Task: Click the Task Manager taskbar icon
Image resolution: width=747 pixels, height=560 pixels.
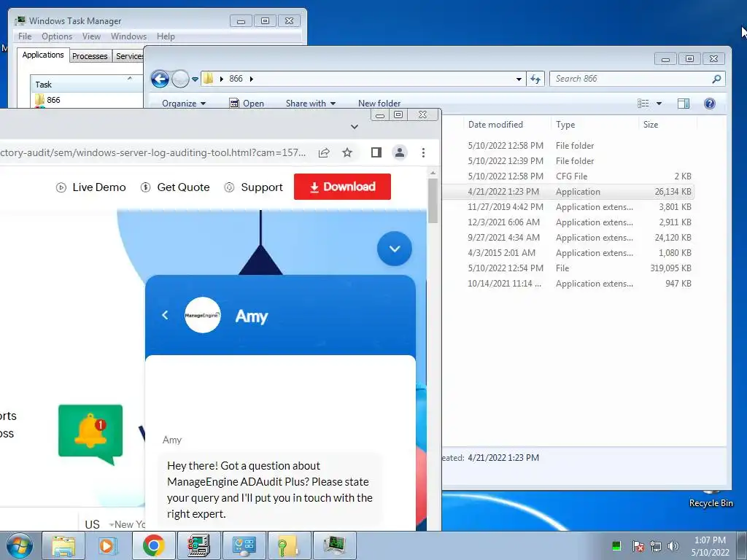Action: [x=335, y=545]
